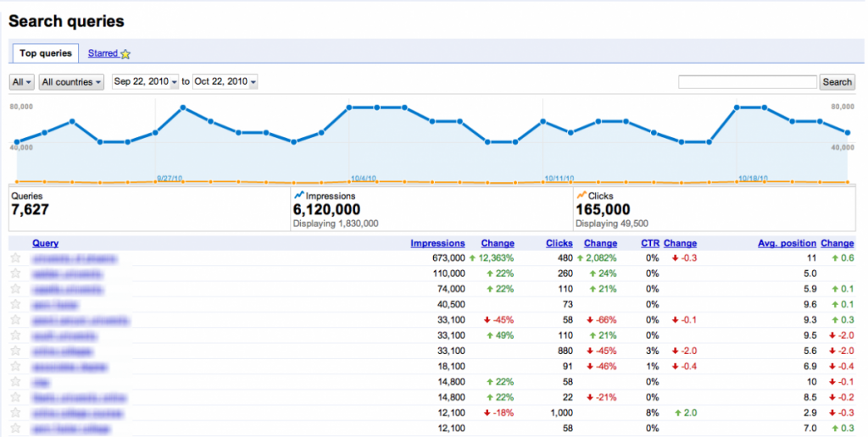Click the orange Clicks chart icon
The height and width of the screenshot is (437, 868).
point(581,196)
